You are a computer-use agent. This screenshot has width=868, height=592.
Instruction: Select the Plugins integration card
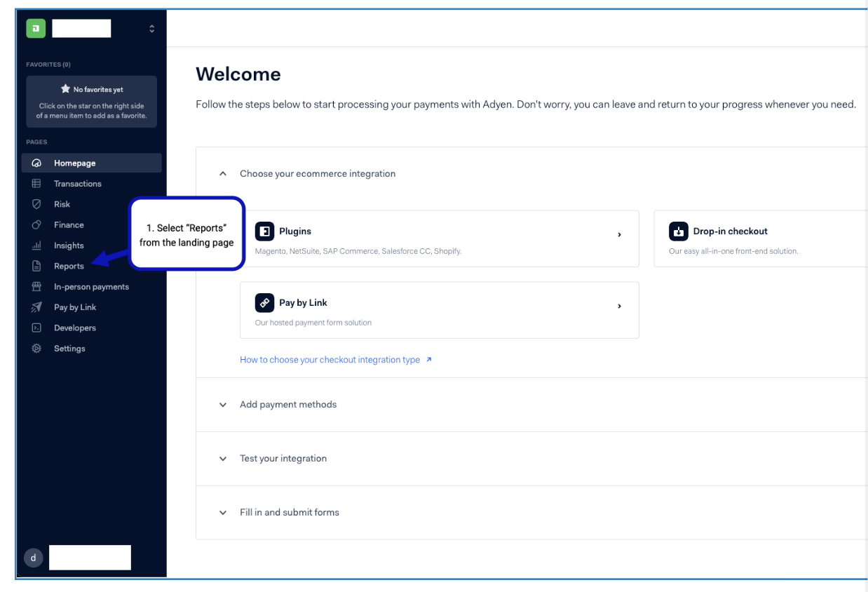point(440,238)
